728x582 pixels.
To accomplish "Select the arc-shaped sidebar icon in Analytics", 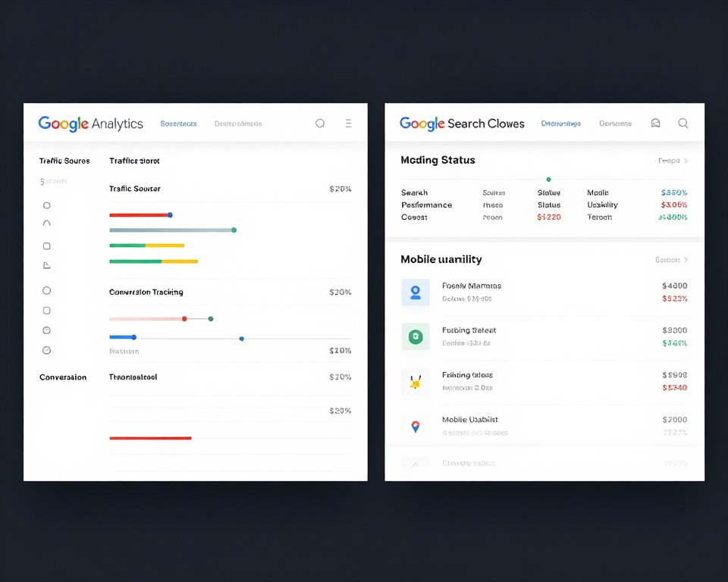I will pyautogui.click(x=46, y=224).
